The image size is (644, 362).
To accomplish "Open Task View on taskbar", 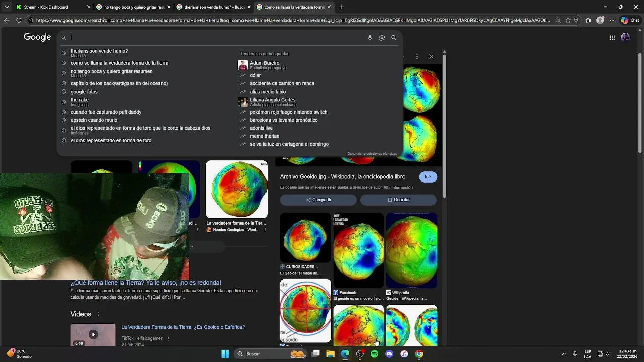I will (x=315, y=354).
